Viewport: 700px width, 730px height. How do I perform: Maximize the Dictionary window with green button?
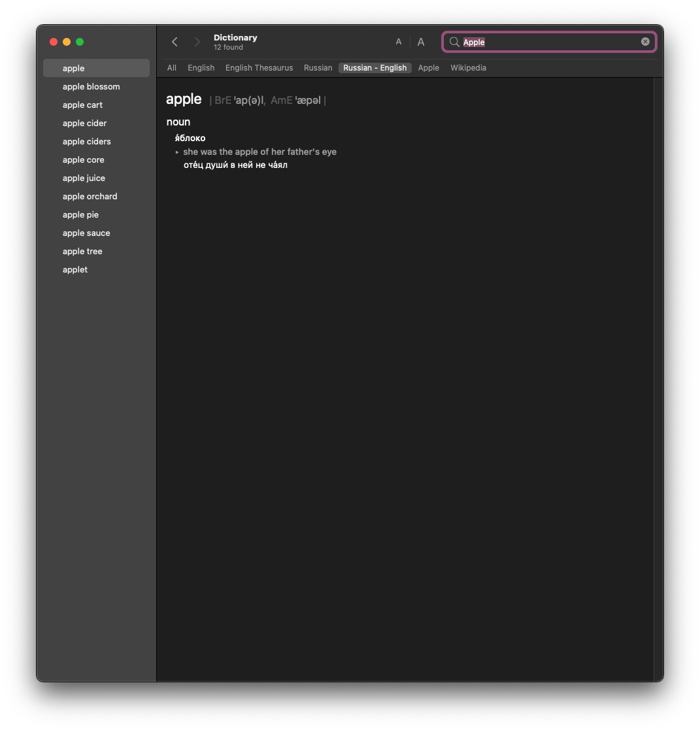(80, 42)
